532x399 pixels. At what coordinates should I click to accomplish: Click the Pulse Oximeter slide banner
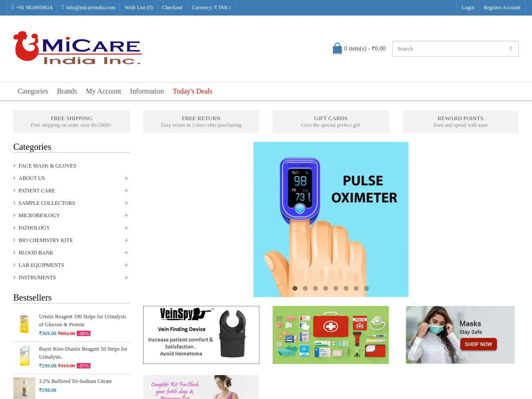click(331, 219)
